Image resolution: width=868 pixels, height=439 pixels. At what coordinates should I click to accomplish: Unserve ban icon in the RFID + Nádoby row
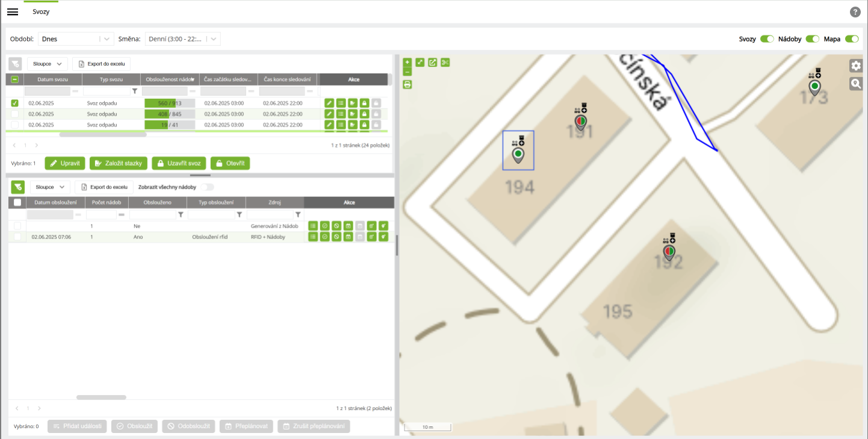tap(336, 237)
